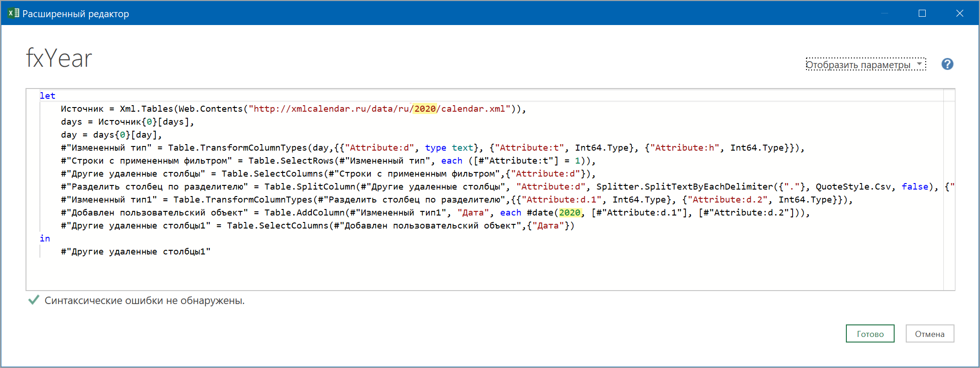Click the syntax check status message
The image size is (980, 368).
tap(144, 301)
